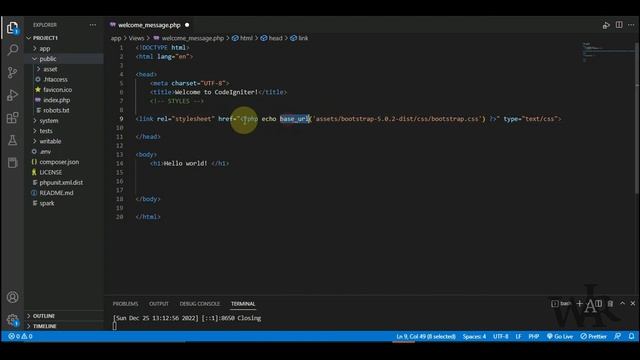Open the Search view in the activity bar
Screen dimensions: 640x360
[12, 50]
